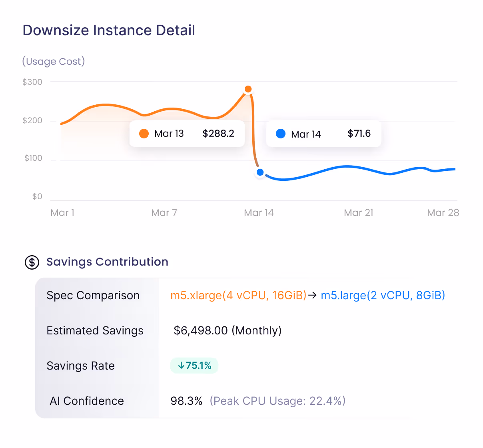Click the AI Confidence row label
The width and height of the screenshot is (483, 448).
(87, 401)
